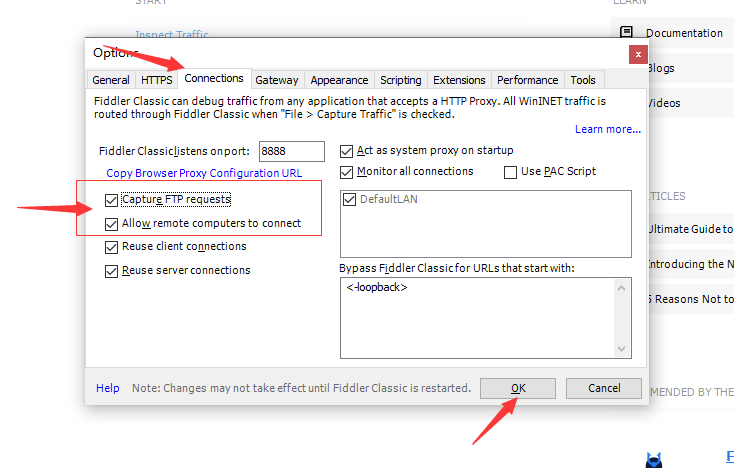
Task: Open the Learn more link
Action: (608, 129)
